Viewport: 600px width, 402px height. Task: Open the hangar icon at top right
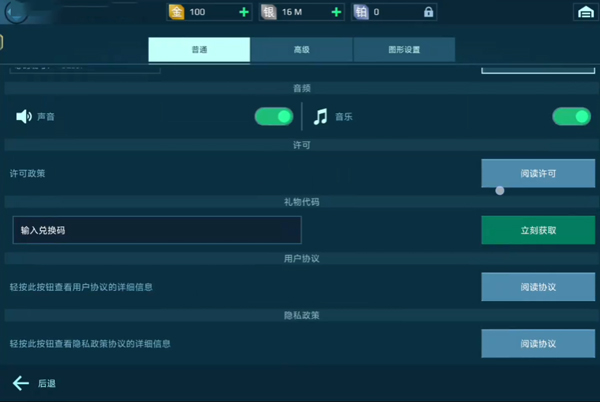pyautogui.click(x=584, y=12)
